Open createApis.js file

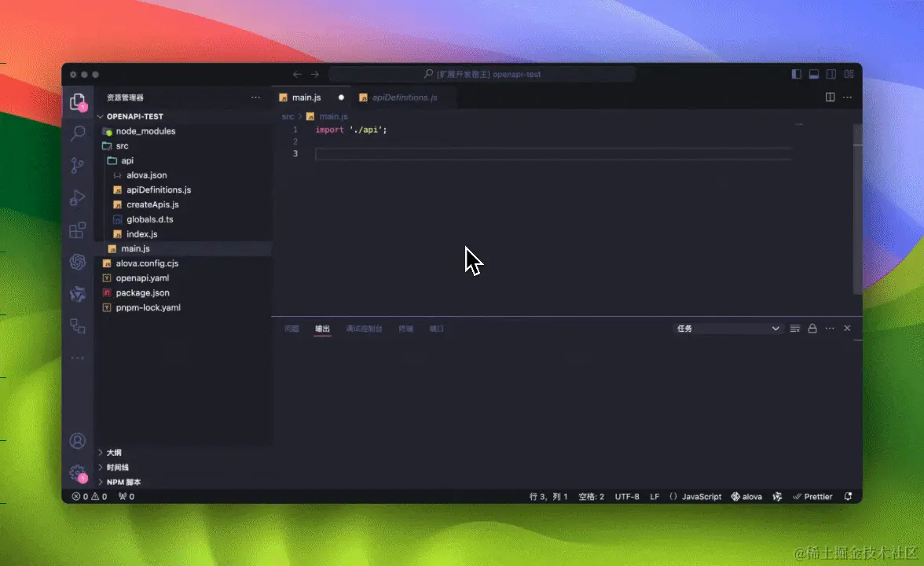point(152,204)
